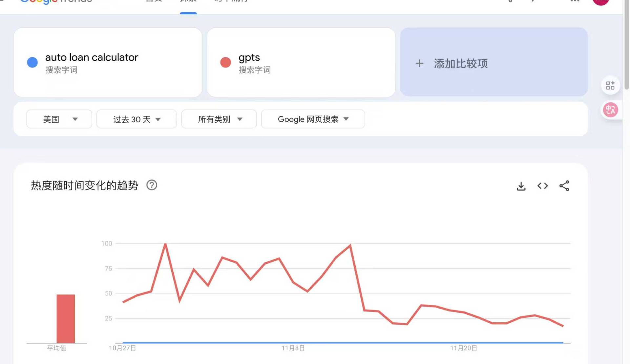Click the 11月8日 axis label
The height and width of the screenshot is (364, 630).
pyautogui.click(x=293, y=348)
